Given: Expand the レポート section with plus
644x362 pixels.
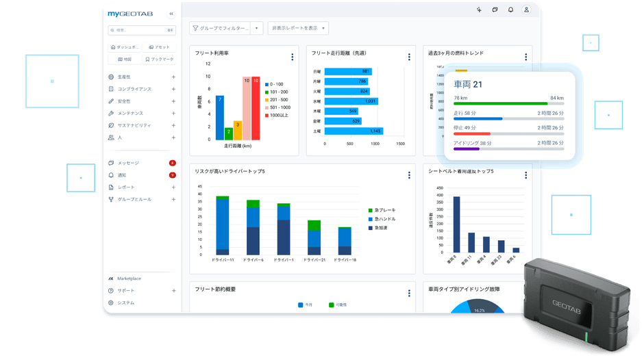Looking at the screenshot, I should 173,187.
